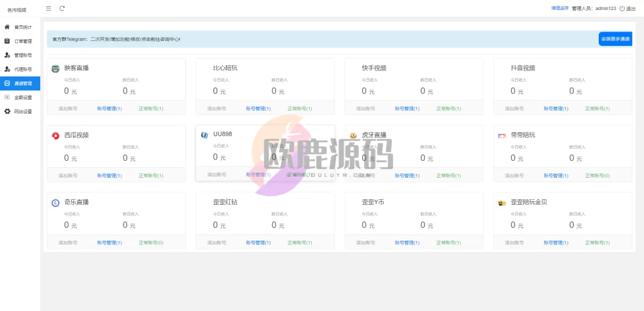Click 添加账号 on 映客直播 card

click(x=68, y=109)
